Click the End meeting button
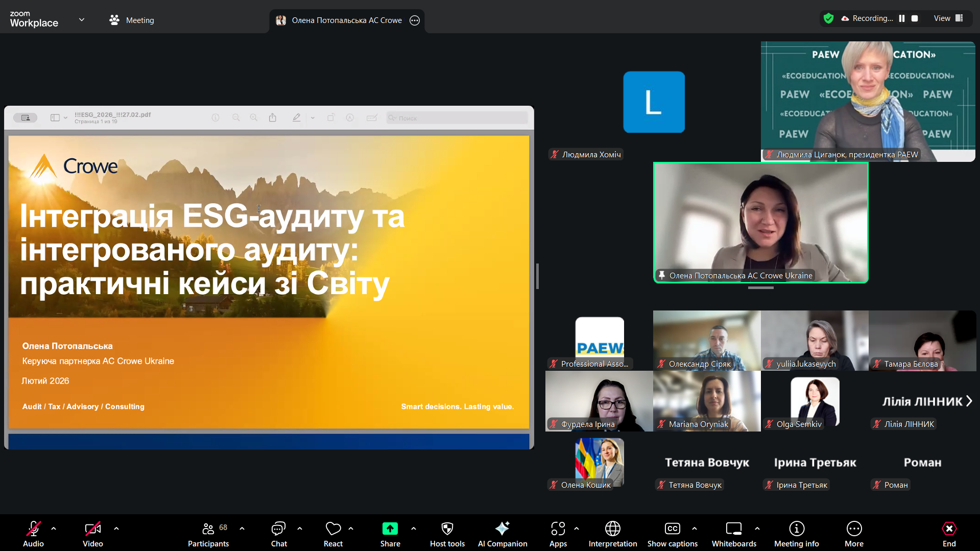The width and height of the screenshot is (980, 551). [949, 533]
